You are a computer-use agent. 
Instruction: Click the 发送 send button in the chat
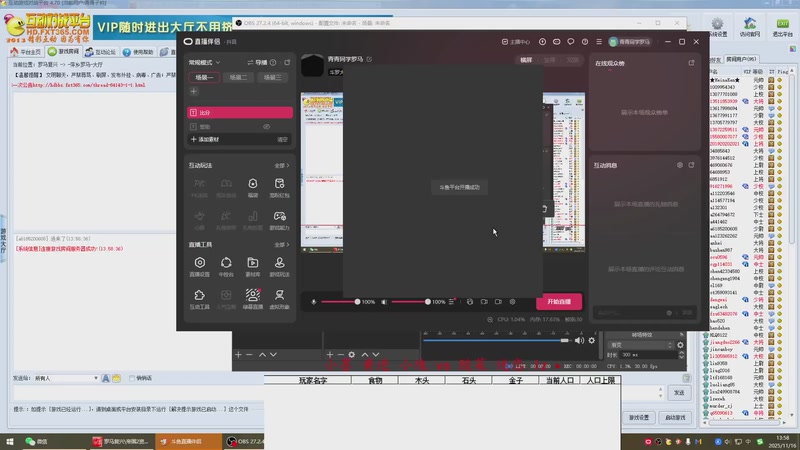point(679,393)
